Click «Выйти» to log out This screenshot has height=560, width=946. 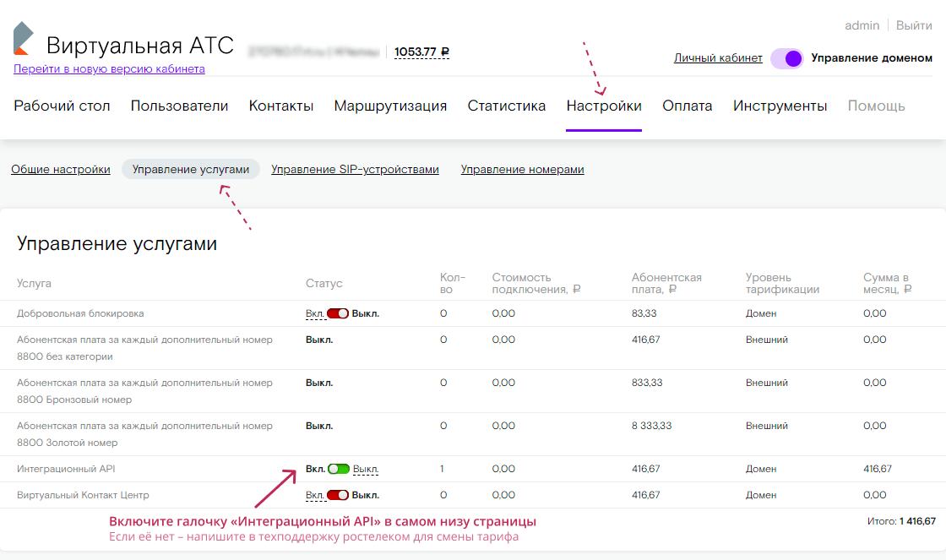pyautogui.click(x=914, y=25)
